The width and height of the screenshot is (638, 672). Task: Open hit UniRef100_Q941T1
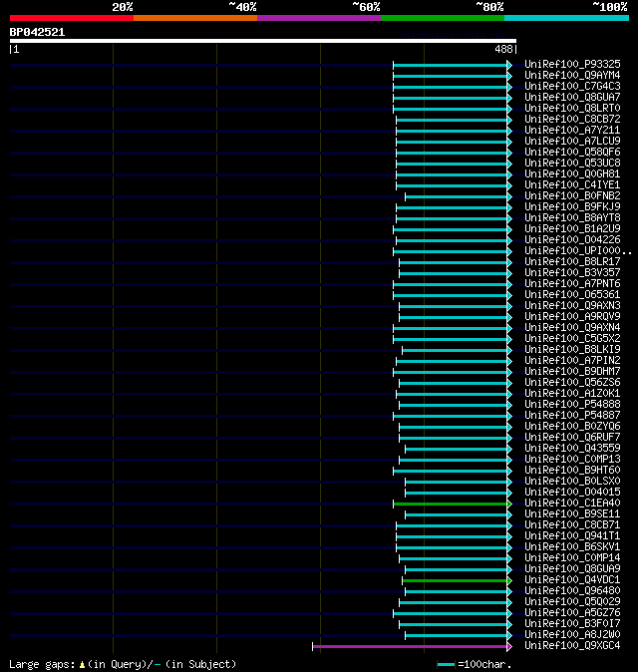[x=572, y=536]
